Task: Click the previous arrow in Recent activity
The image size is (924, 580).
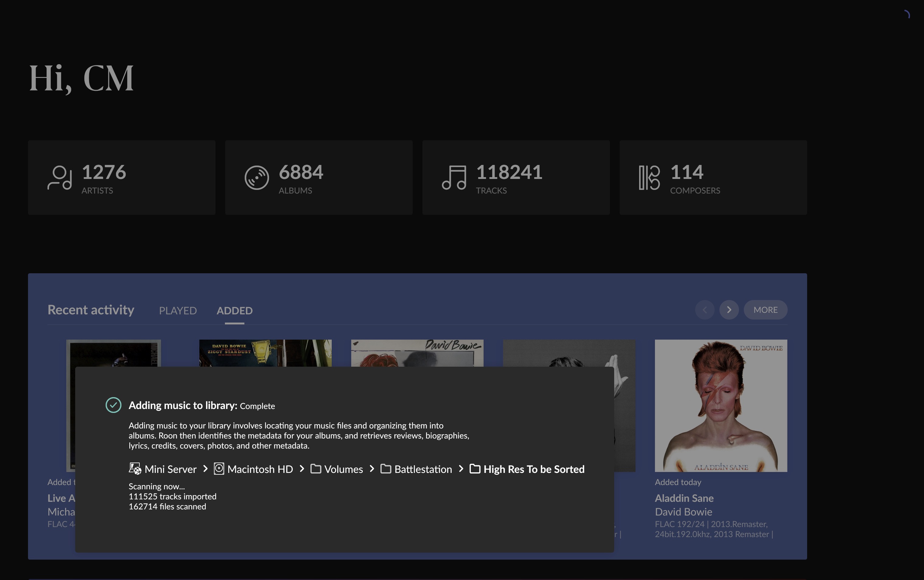Action: (705, 309)
